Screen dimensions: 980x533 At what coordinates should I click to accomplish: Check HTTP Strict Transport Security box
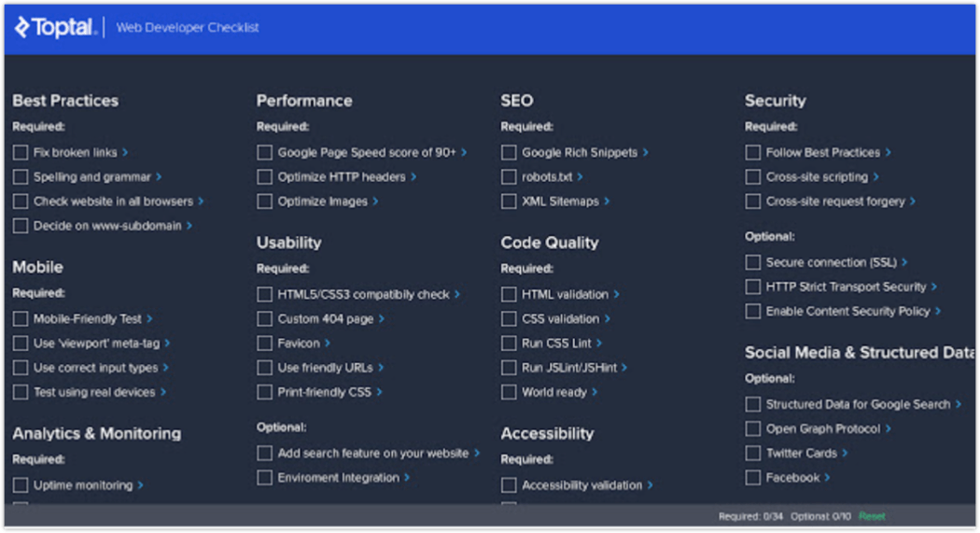[753, 287]
